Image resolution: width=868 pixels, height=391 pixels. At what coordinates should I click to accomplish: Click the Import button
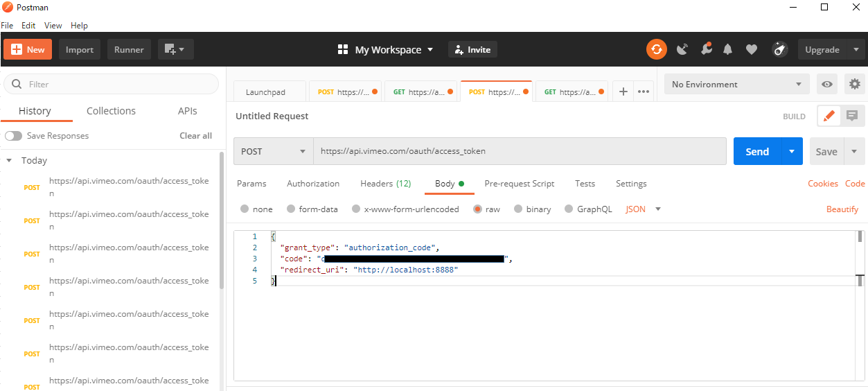tap(80, 49)
